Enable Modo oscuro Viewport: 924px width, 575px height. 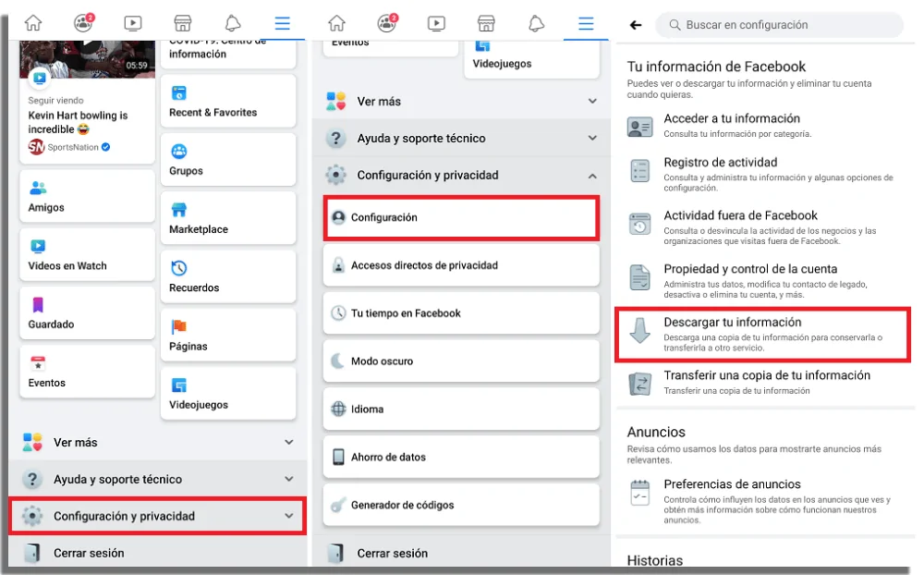coord(460,361)
